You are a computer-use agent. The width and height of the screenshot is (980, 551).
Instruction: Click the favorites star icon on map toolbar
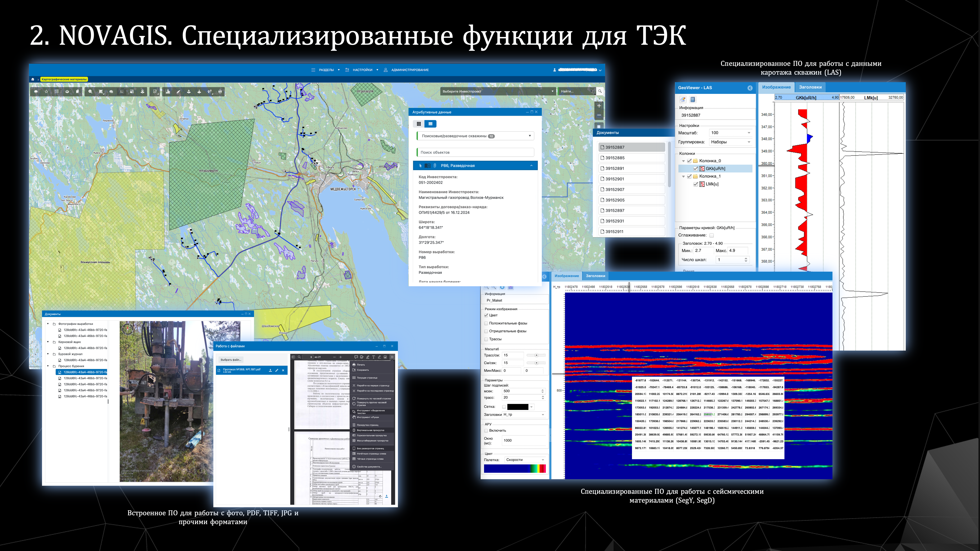46,91
